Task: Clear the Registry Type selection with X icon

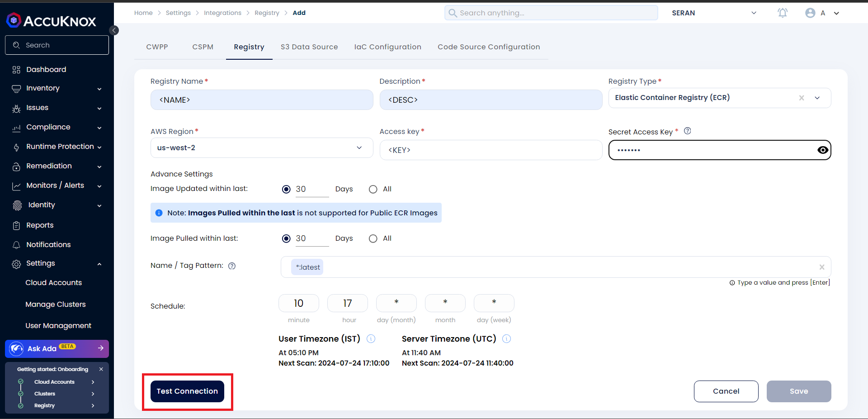Action: tap(802, 98)
